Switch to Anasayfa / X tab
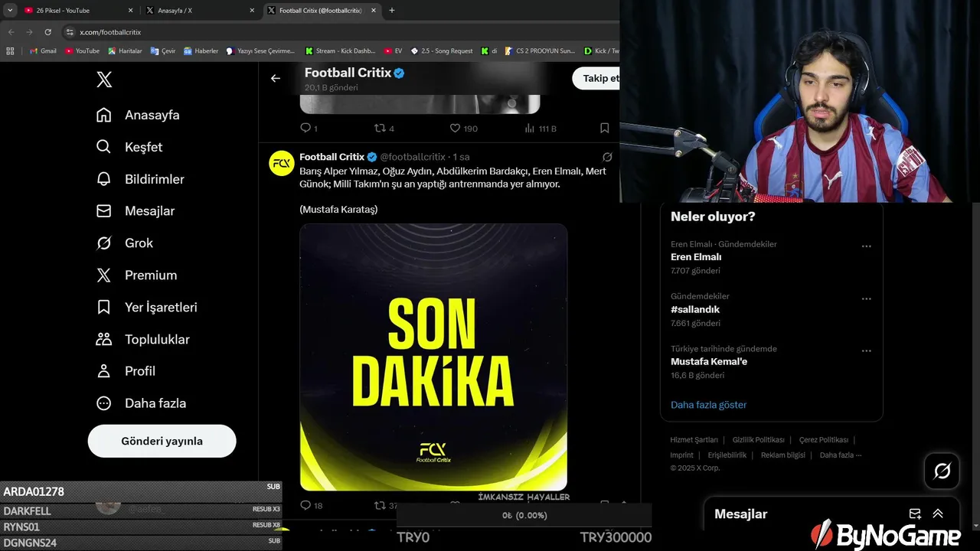 pyautogui.click(x=201, y=10)
